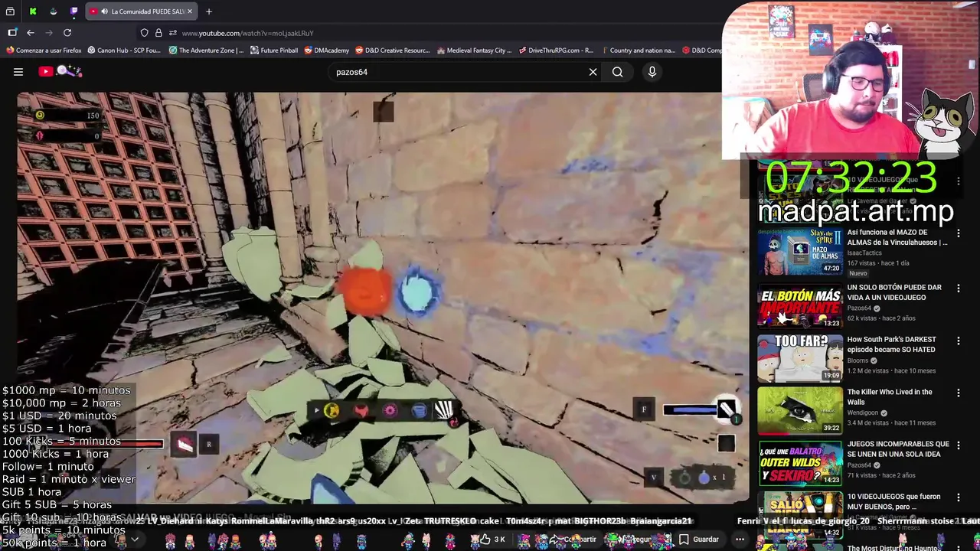Open Medieval Fantasy City bookmark
Viewport: 980px width, 551px height.
(x=475, y=51)
